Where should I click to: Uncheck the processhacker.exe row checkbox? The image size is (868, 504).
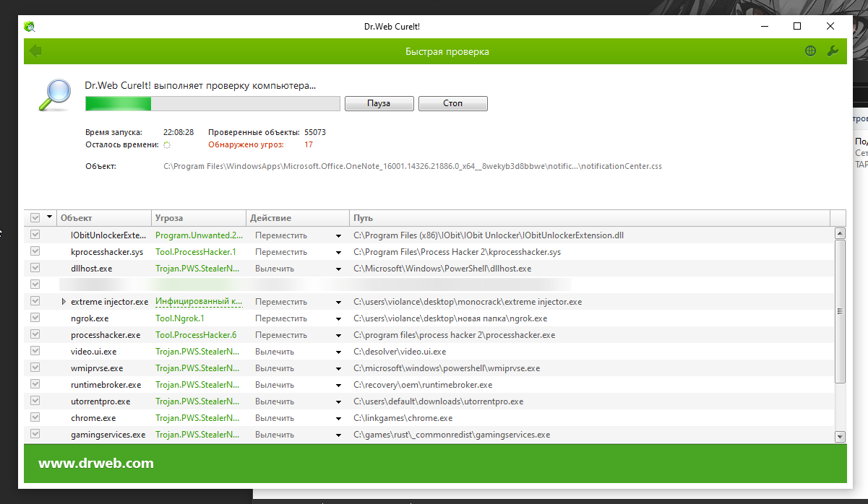[35, 334]
